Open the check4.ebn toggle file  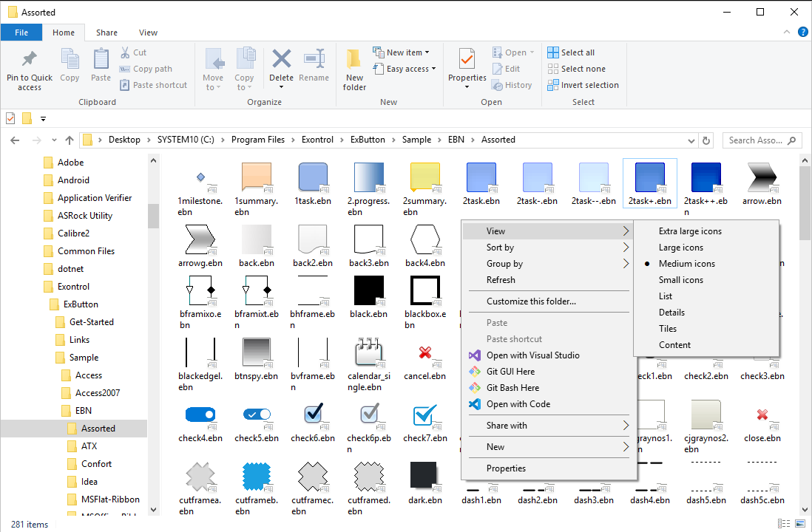pyautogui.click(x=200, y=417)
